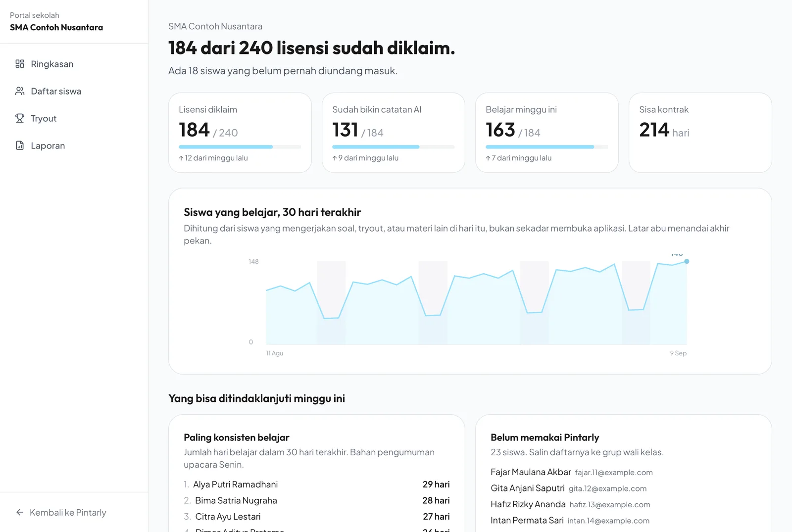Select Bima Satria Nugraha in the ranking

tap(236, 500)
